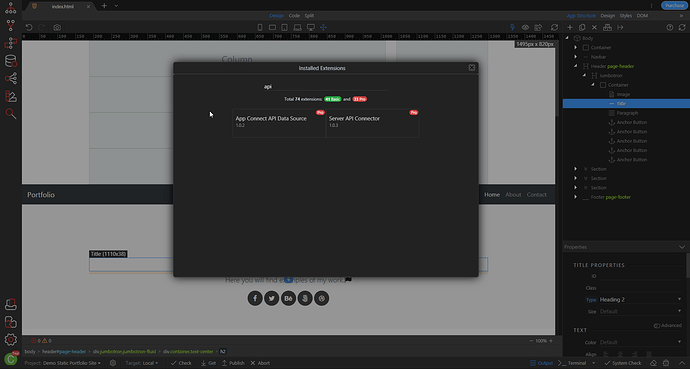Image resolution: width=690 pixels, height=369 pixels.
Task: Open the settings gear in left sidebar
Action: coord(11,340)
